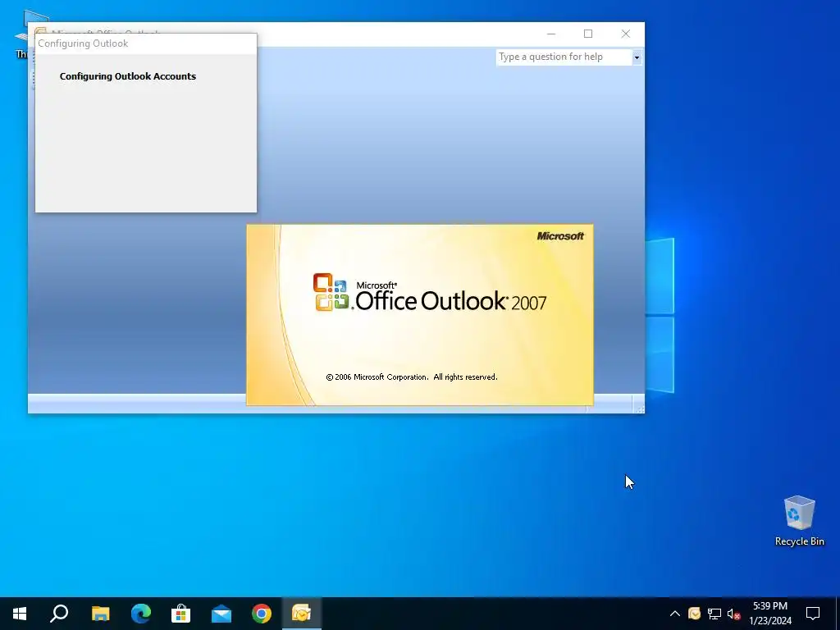
Task: Click the Office logo on splash screen
Action: click(x=331, y=292)
